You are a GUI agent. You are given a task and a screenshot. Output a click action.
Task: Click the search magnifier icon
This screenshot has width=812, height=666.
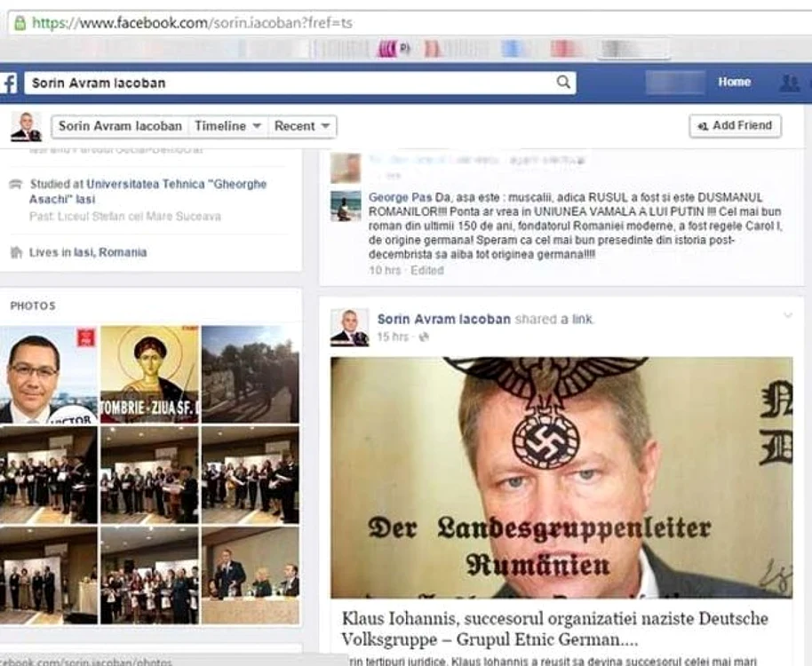(x=563, y=82)
